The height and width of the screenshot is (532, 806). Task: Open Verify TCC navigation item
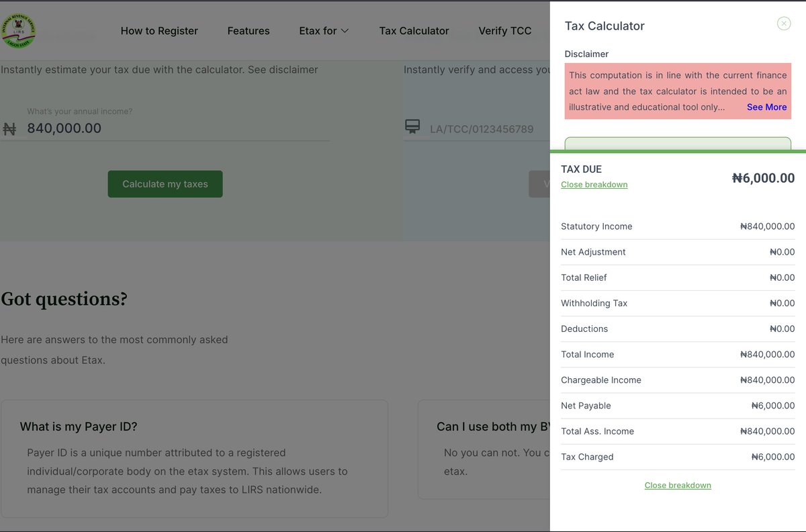pos(505,31)
